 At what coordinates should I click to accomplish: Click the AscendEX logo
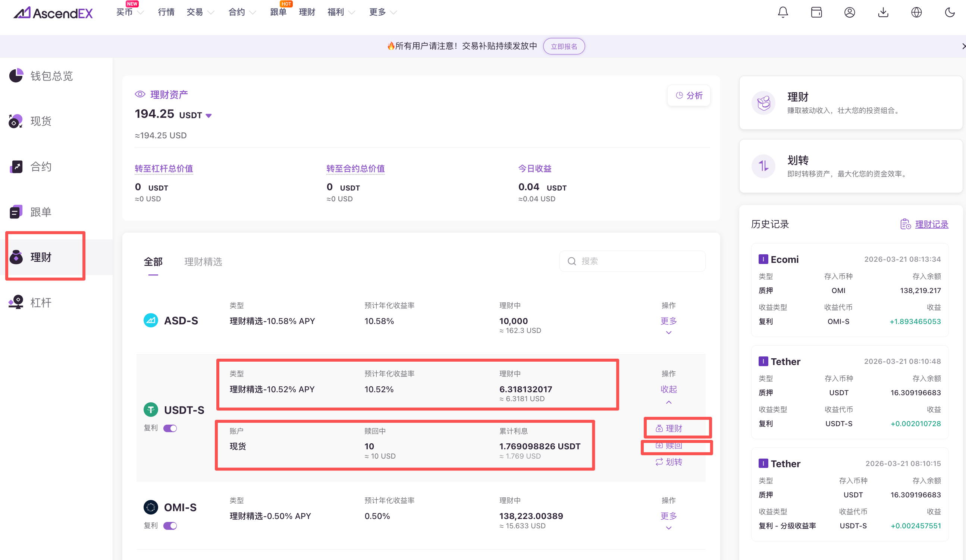(x=53, y=13)
